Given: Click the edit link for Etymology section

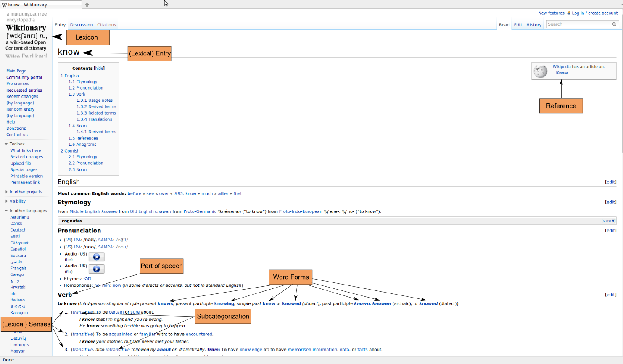Looking at the screenshot, I should point(611,202).
